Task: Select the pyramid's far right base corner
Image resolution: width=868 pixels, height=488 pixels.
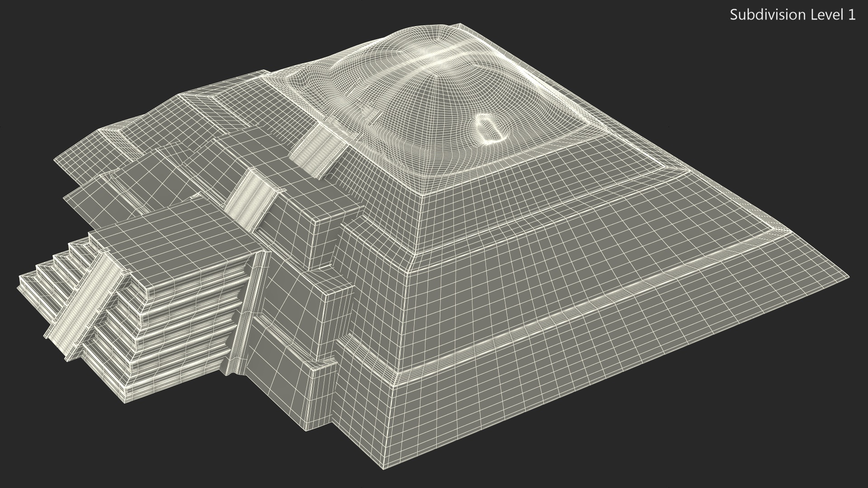Action: click(x=848, y=277)
